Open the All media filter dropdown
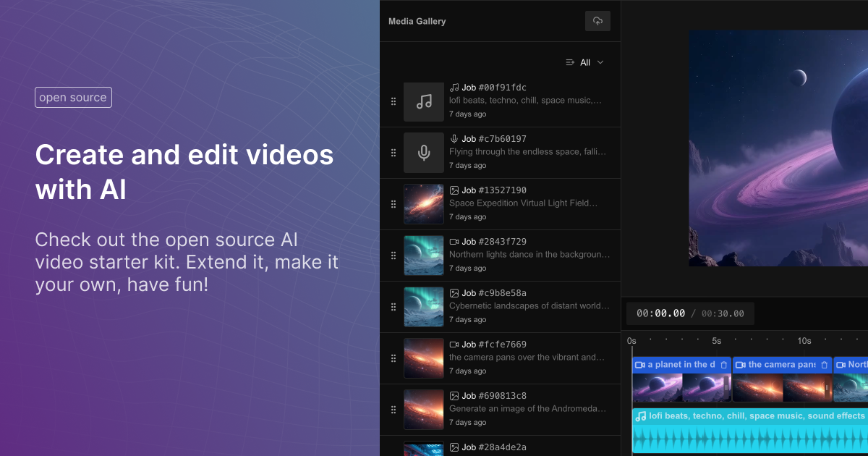 [587, 62]
